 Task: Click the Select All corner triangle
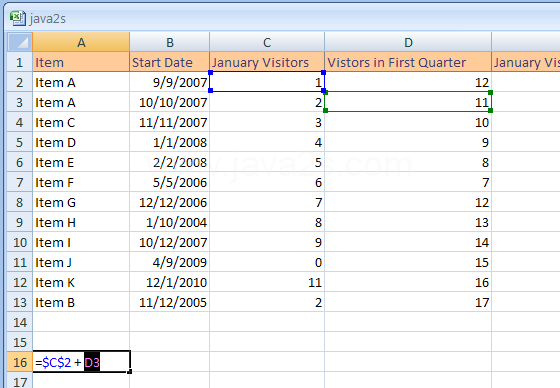(x=20, y=42)
